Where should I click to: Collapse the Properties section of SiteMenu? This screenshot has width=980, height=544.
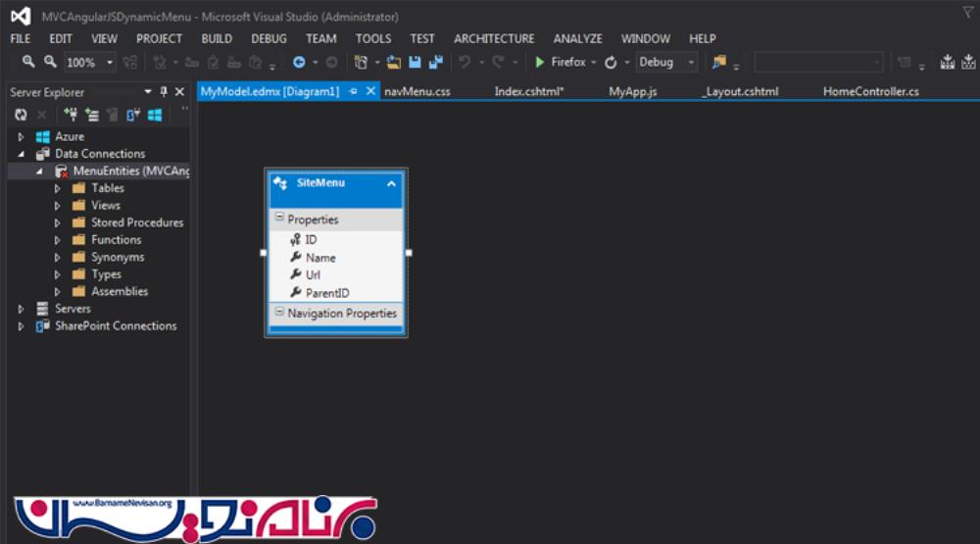279,218
